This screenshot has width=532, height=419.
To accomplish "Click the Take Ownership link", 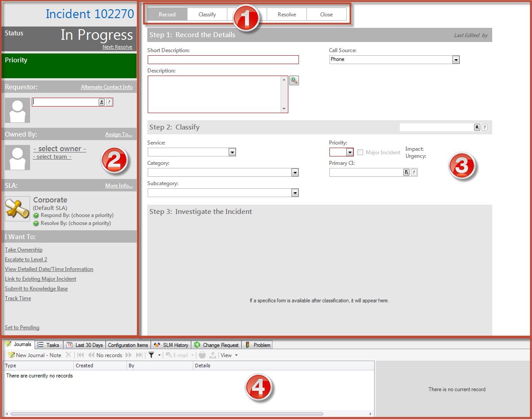I will point(23,250).
